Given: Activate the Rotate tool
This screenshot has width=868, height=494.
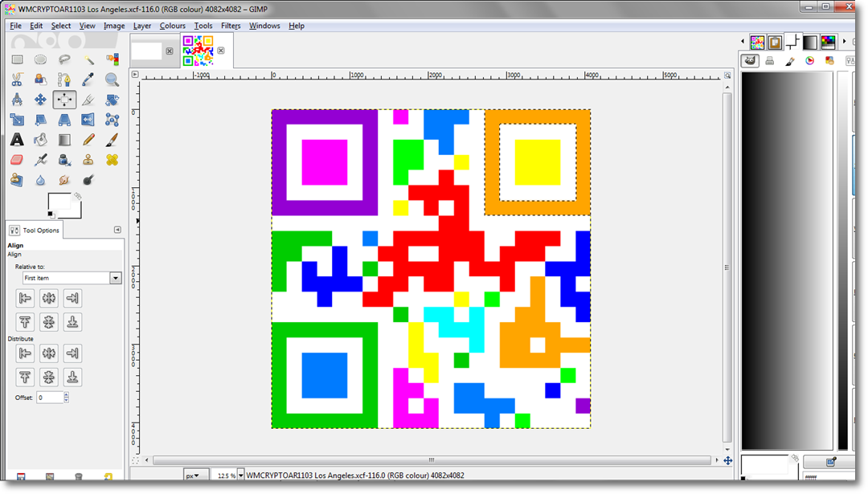Looking at the screenshot, I should (112, 100).
